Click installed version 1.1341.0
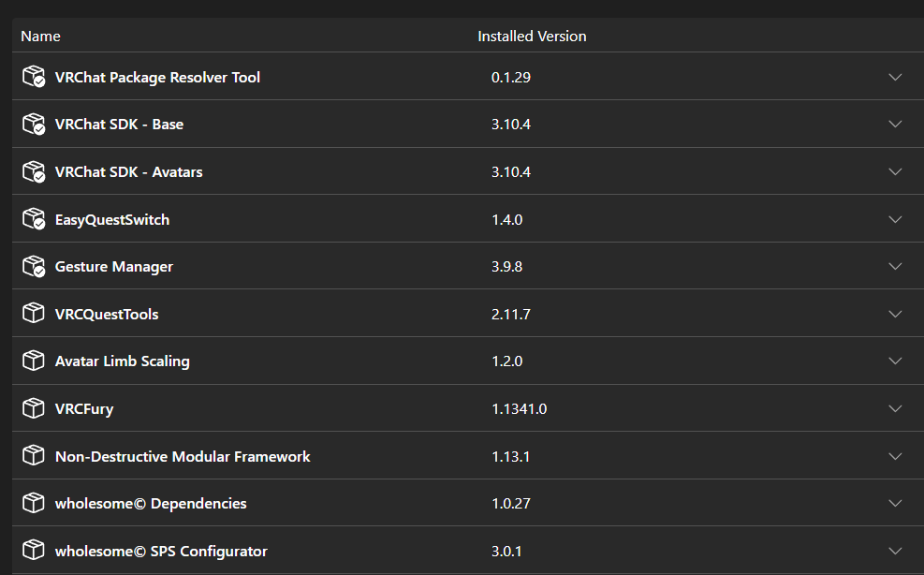This screenshot has height=575, width=924. (520, 408)
